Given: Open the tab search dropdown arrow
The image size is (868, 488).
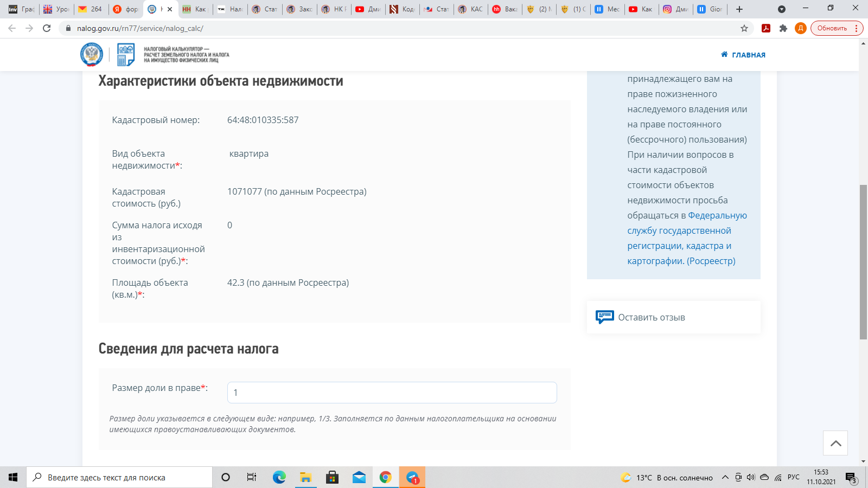Looking at the screenshot, I should tap(781, 9).
